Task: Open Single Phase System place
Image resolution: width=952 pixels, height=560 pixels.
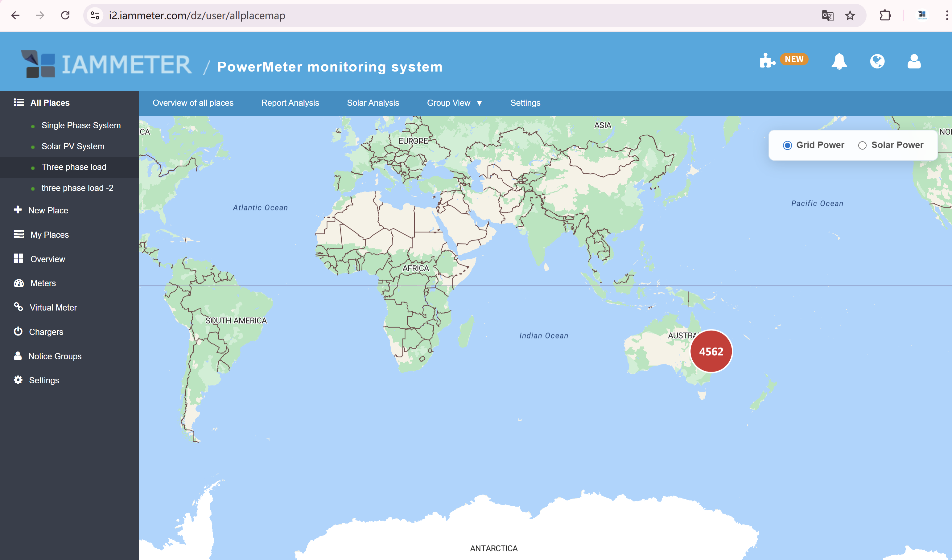Action: (81, 125)
